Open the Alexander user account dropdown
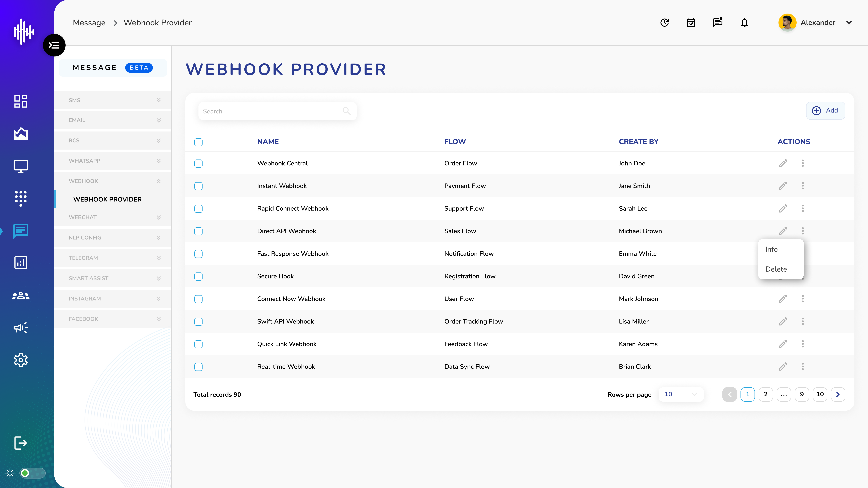The image size is (868, 488). 849,23
